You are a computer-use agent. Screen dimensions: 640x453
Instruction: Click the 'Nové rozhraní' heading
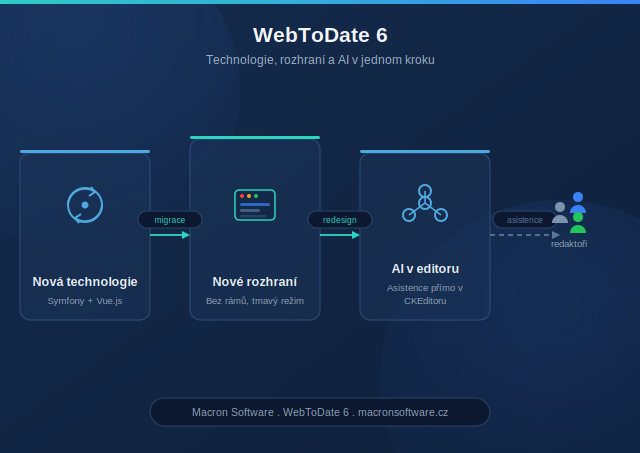[255, 282]
